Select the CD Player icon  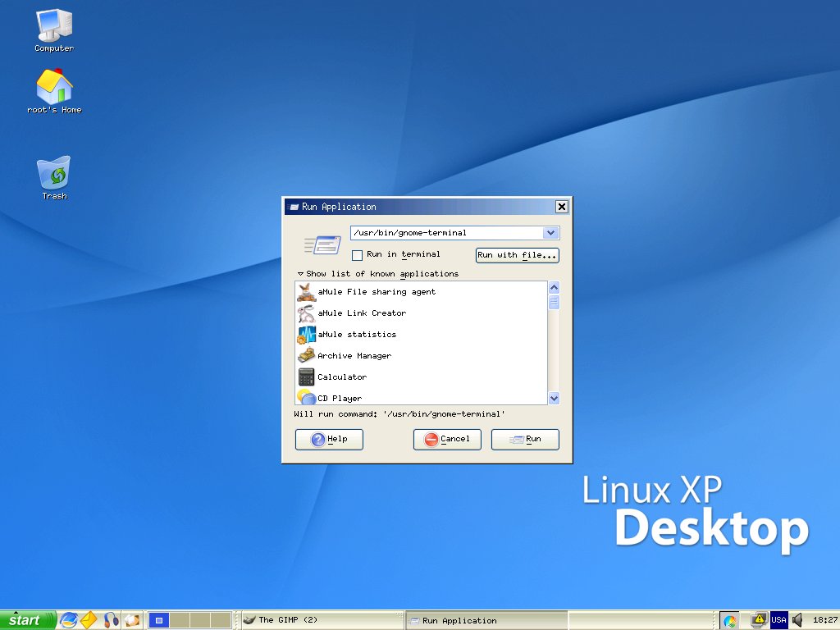point(306,397)
